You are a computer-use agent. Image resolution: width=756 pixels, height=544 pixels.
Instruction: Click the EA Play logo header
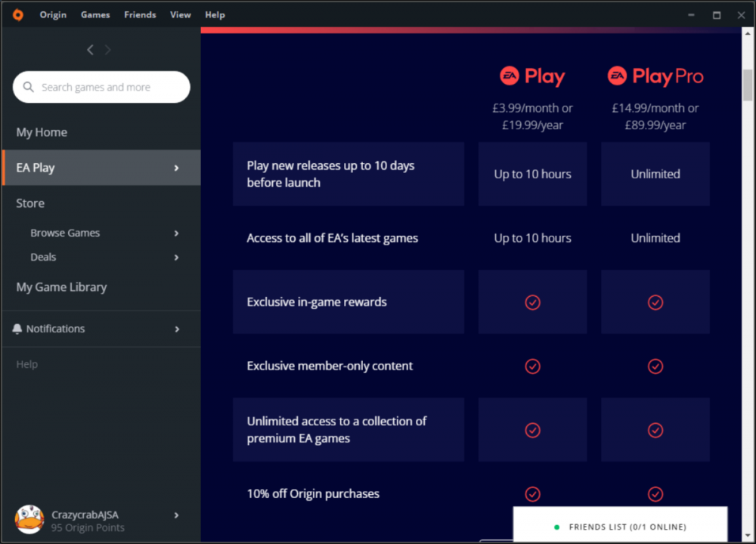[532, 76]
